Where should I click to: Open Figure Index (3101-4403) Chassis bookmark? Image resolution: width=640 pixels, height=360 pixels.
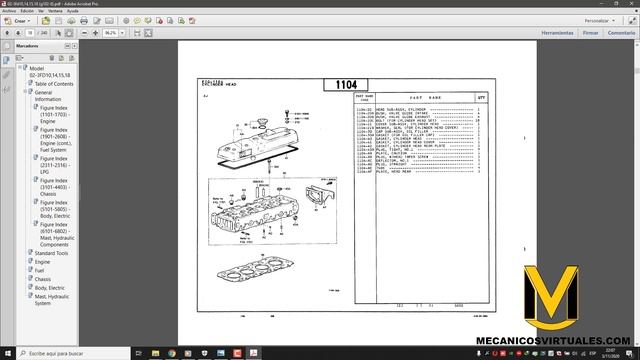(55, 187)
